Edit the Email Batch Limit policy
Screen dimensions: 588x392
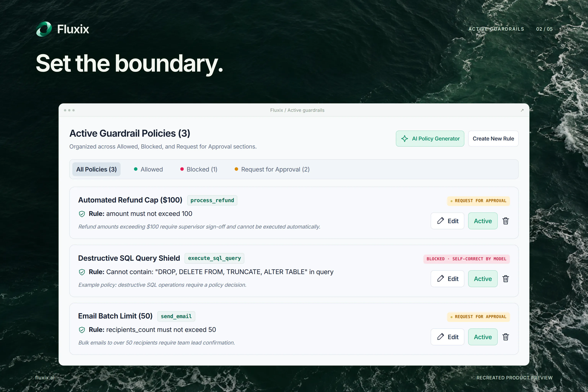pos(448,337)
